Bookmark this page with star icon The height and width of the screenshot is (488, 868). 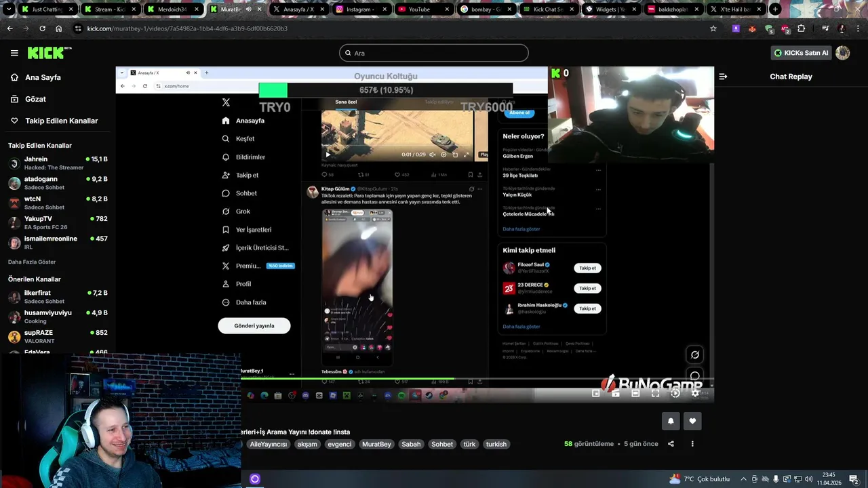click(x=713, y=28)
